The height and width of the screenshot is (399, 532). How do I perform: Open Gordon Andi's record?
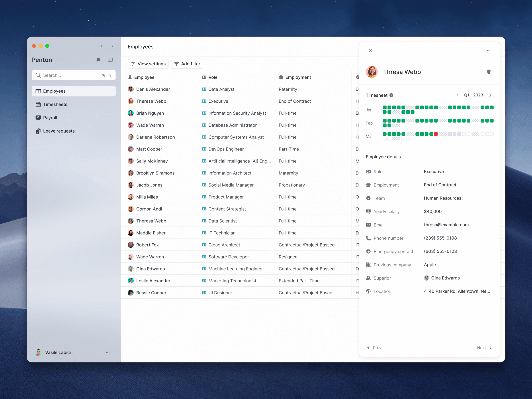pyautogui.click(x=149, y=209)
